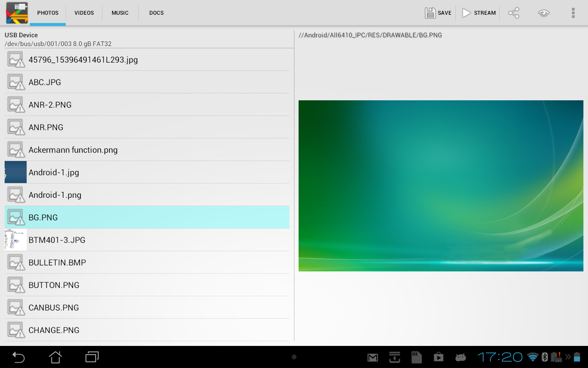Select Ackermann function.png
This screenshot has height=368, width=588.
[147, 149]
